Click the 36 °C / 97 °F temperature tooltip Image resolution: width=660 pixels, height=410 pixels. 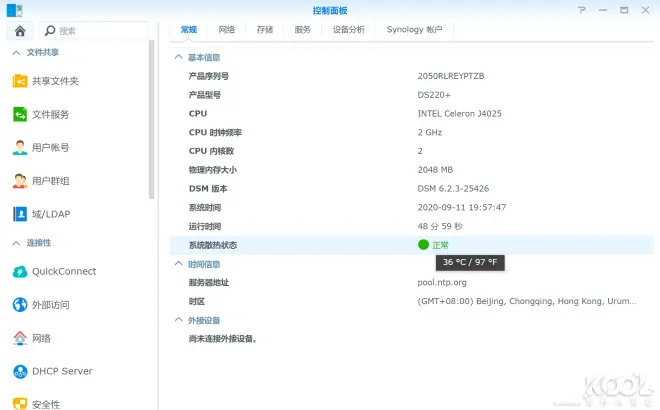point(470,262)
